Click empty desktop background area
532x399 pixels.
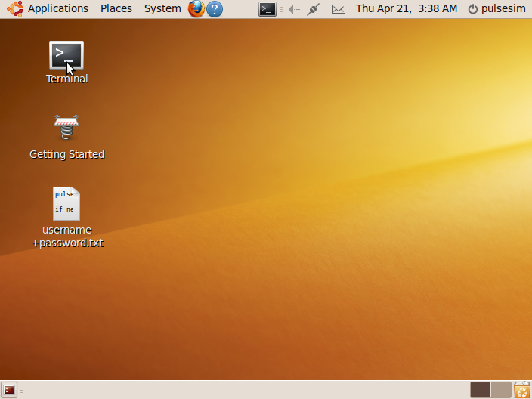(302, 227)
